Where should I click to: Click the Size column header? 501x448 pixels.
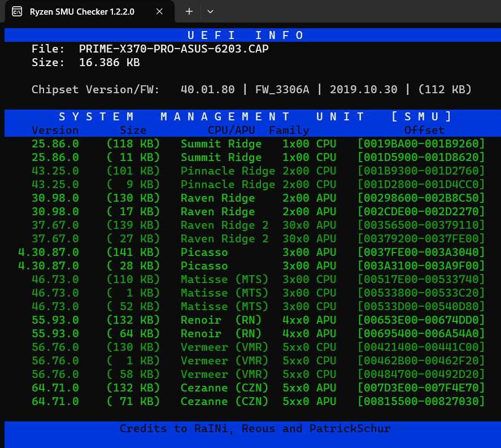coord(133,130)
